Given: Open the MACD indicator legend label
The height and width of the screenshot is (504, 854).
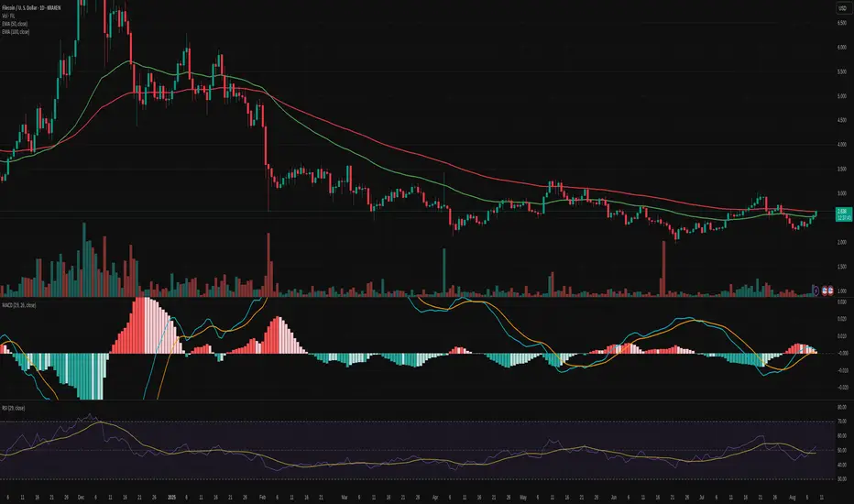Looking at the screenshot, I should point(18,305).
